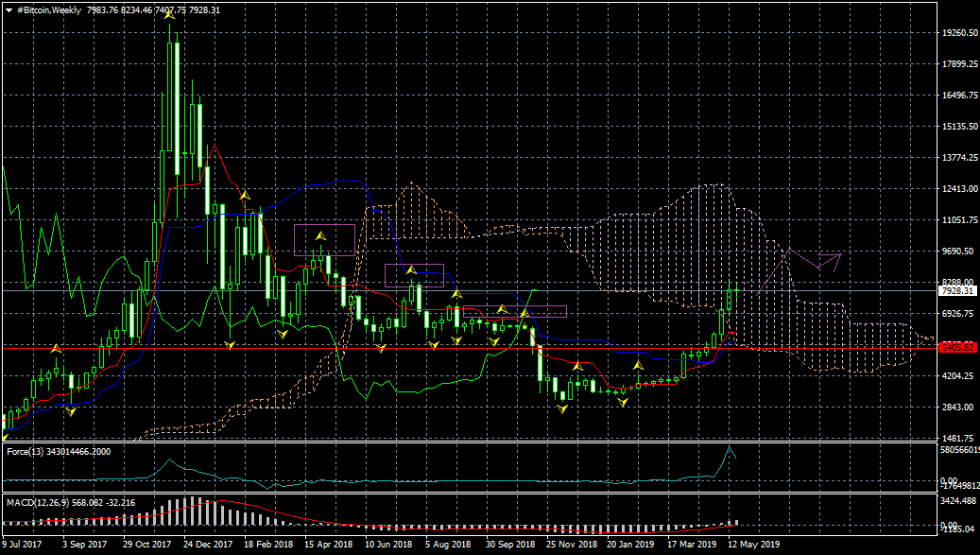Click the red 5405.82 price level label
Viewport: 980px width, 555px height.
(955, 348)
